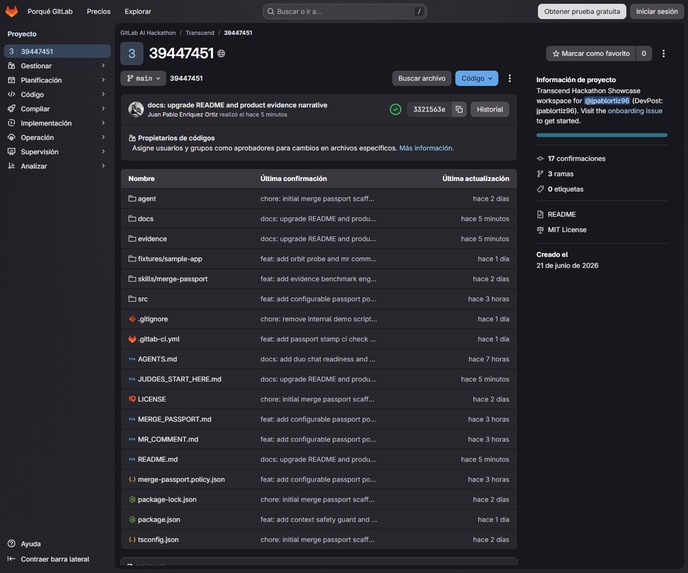Click README.md markdown icon
688x573 pixels.
tap(132, 459)
